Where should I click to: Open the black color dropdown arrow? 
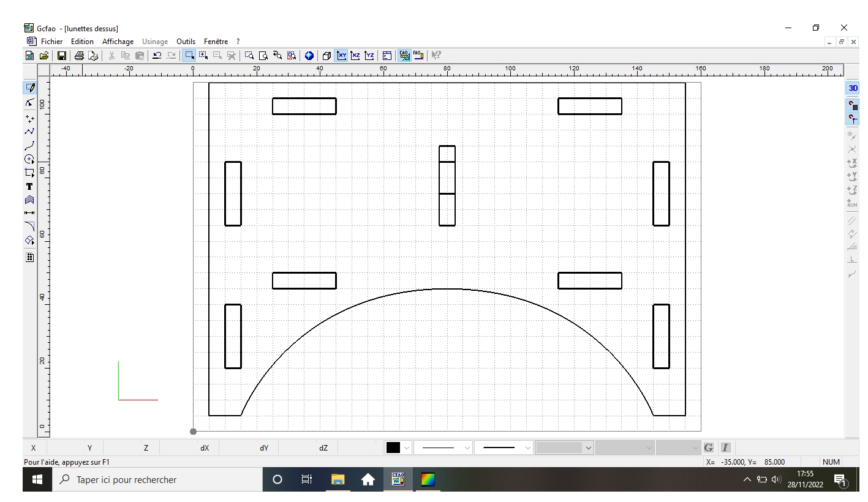(x=407, y=448)
